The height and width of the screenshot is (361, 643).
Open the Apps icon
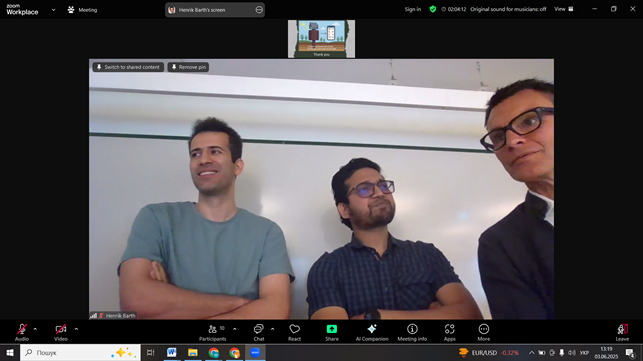pos(449,329)
